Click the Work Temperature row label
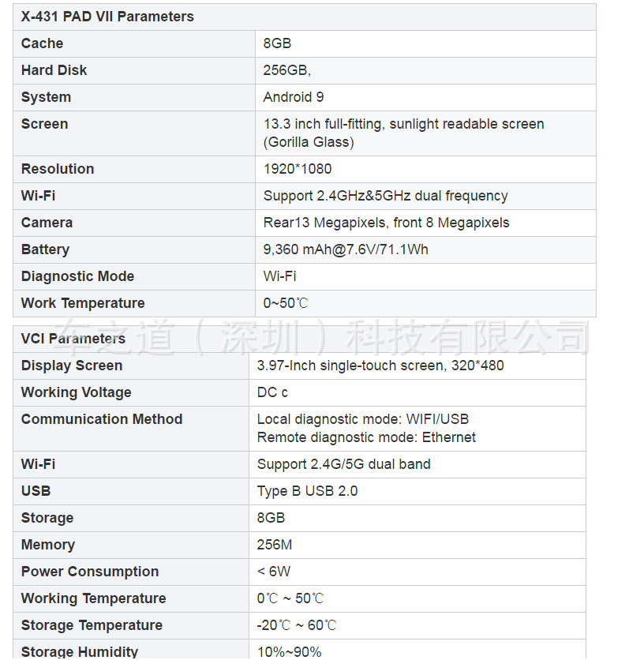This screenshot has width=644, height=660. [83, 303]
